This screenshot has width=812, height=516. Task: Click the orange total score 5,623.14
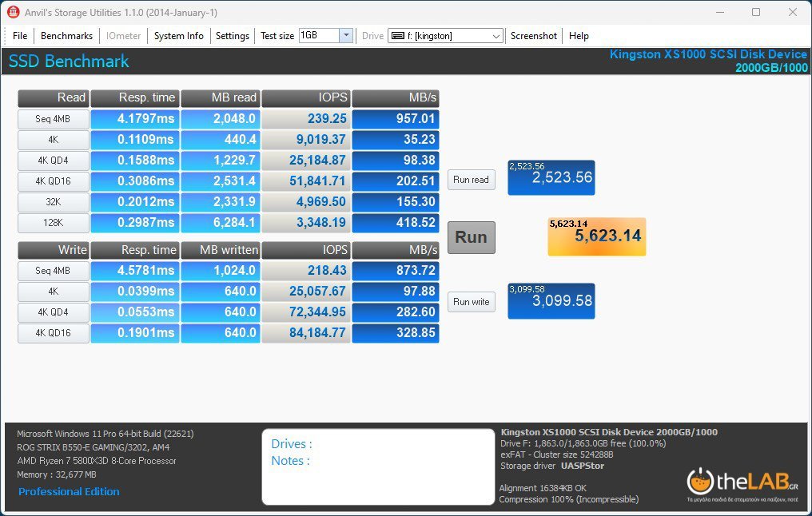[x=596, y=236]
